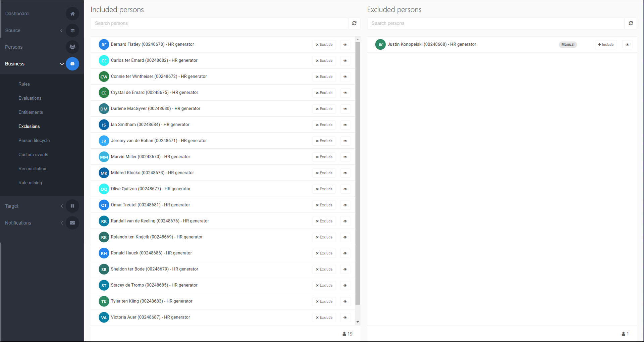Screen dimensions: 644x342
Task: View details of Justin Konopelski via eye icon
Action: click(627, 45)
